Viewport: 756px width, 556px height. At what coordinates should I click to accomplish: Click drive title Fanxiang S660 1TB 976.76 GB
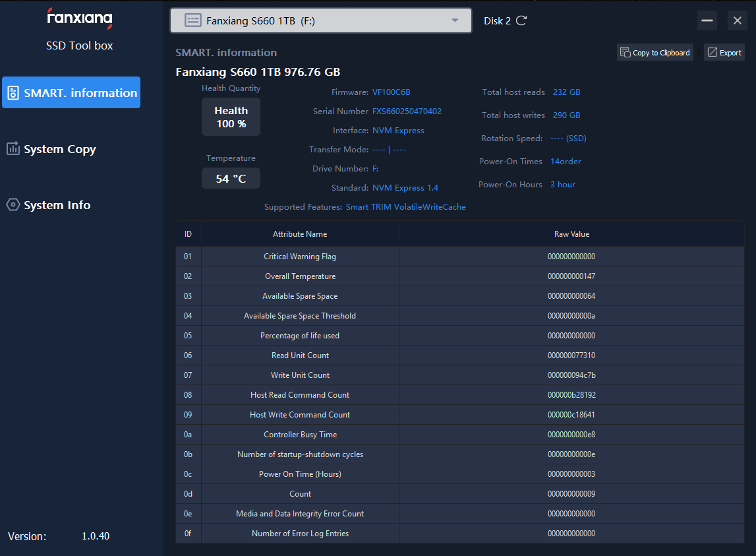point(258,72)
